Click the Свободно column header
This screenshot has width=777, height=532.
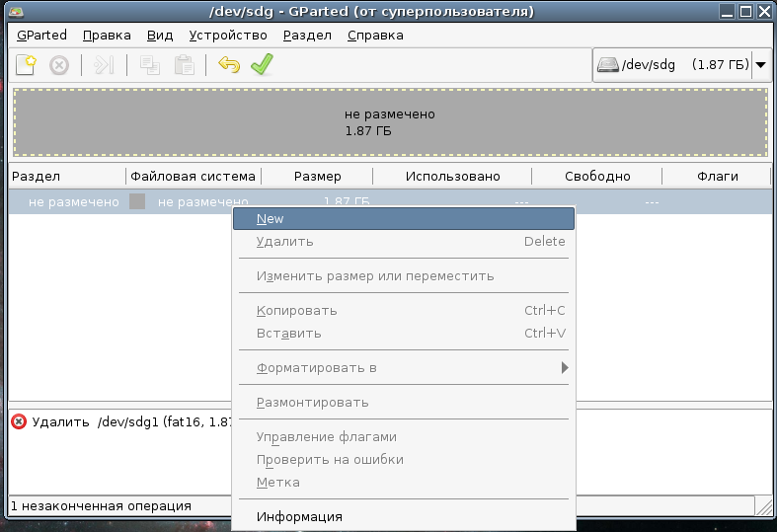[x=597, y=177]
